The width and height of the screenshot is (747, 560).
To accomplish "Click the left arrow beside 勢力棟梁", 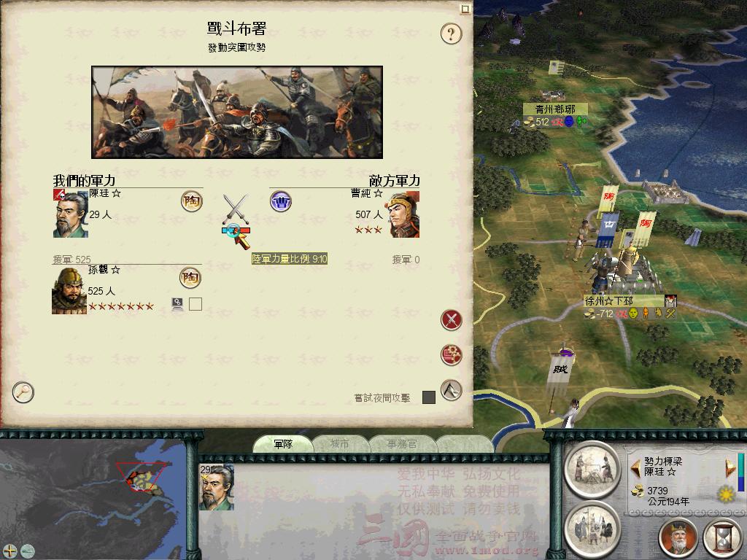I will (x=635, y=469).
